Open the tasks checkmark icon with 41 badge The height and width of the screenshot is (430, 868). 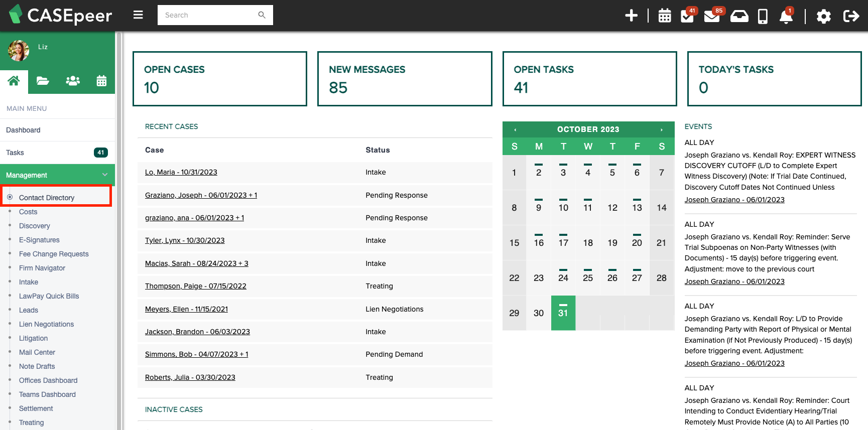[687, 16]
